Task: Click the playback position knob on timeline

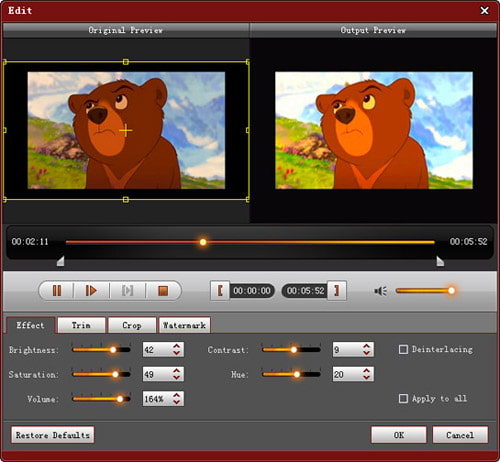Action: tap(203, 242)
